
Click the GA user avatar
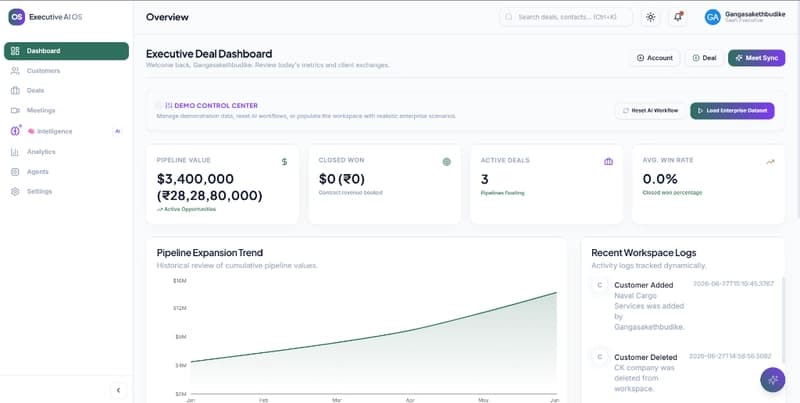click(712, 17)
